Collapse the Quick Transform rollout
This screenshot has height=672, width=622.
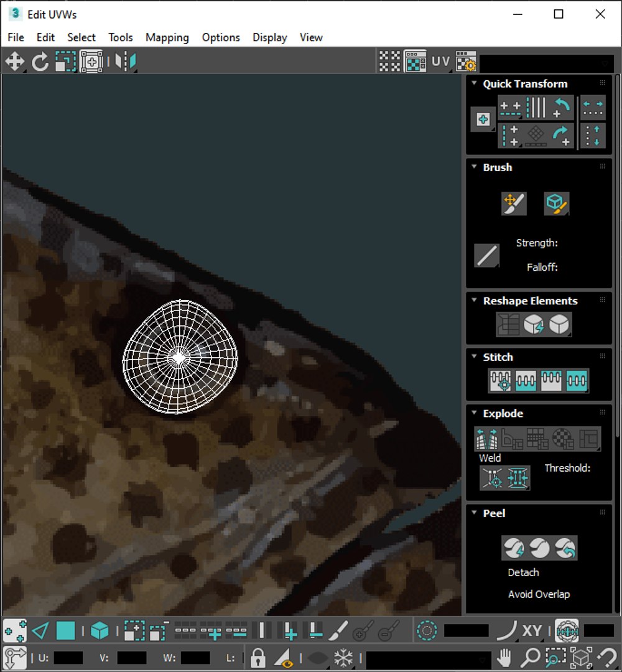474,83
